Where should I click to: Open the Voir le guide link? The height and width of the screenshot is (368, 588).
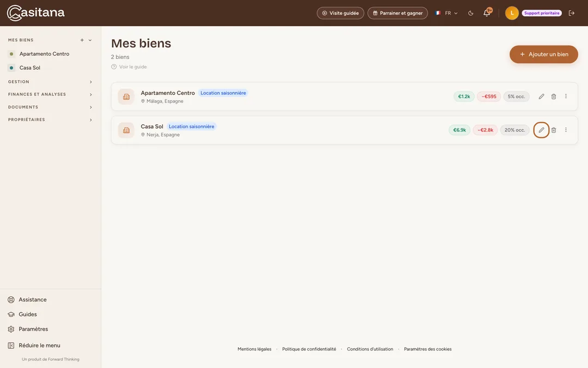tap(129, 67)
